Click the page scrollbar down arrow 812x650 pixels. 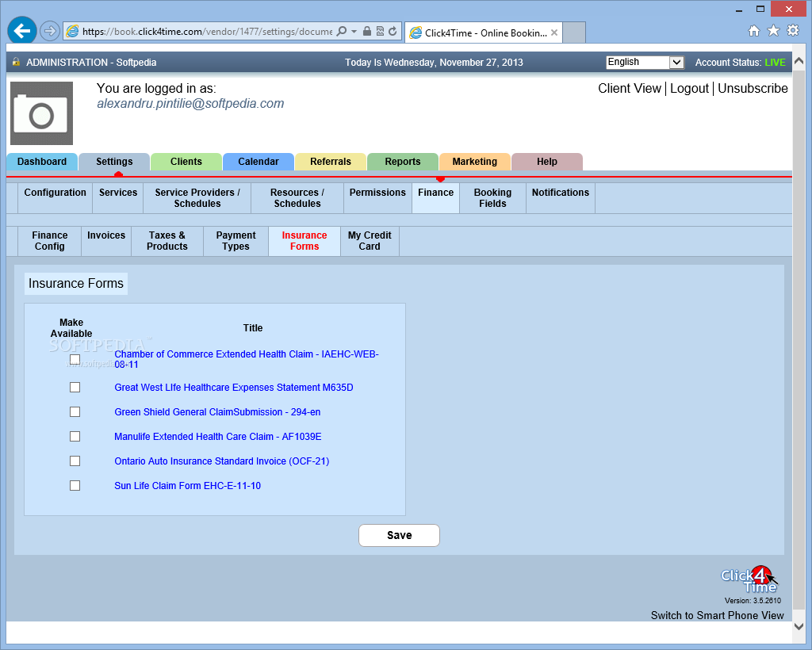[x=799, y=625]
